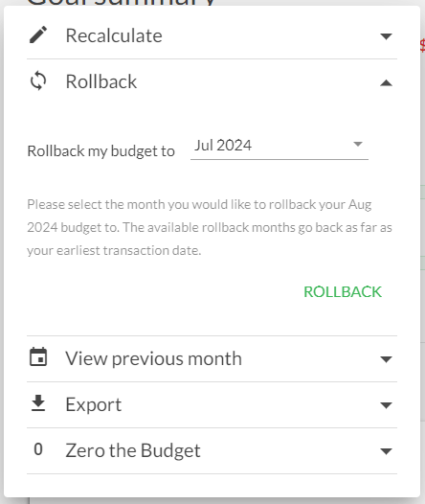The width and height of the screenshot is (425, 504).
Task: Expand View previous month with its arrow
Action: [x=386, y=359]
